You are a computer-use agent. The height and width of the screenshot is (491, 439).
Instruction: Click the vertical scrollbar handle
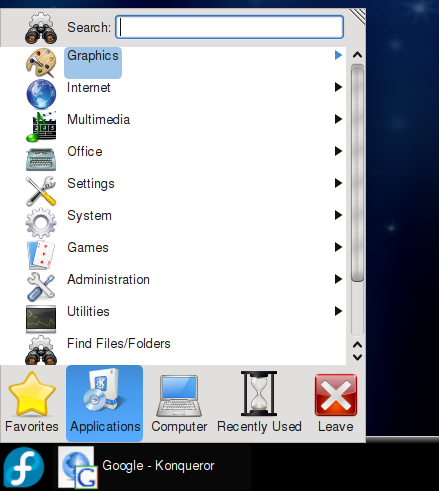click(357, 173)
